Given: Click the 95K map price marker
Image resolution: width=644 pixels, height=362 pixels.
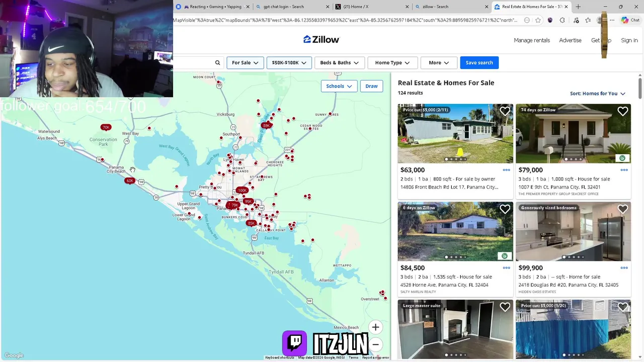Looking at the screenshot, I should coord(248,202).
